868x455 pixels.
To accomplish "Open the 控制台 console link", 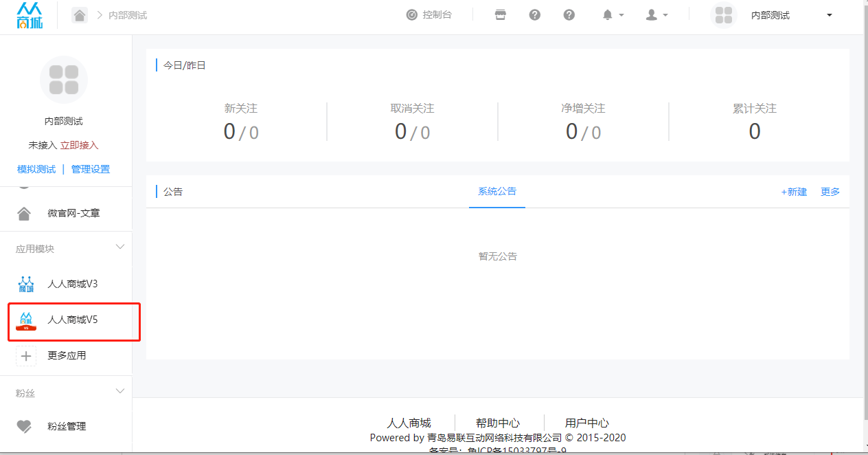I will click(429, 15).
